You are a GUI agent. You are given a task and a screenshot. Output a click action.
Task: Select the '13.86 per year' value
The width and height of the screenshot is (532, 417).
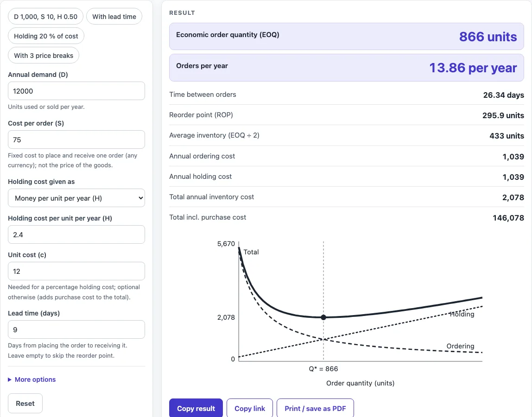[473, 68]
